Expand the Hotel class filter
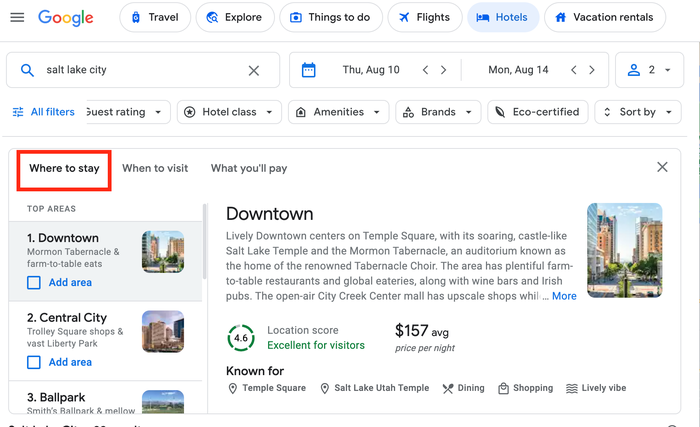Image resolution: width=700 pixels, height=427 pixels. (x=229, y=112)
